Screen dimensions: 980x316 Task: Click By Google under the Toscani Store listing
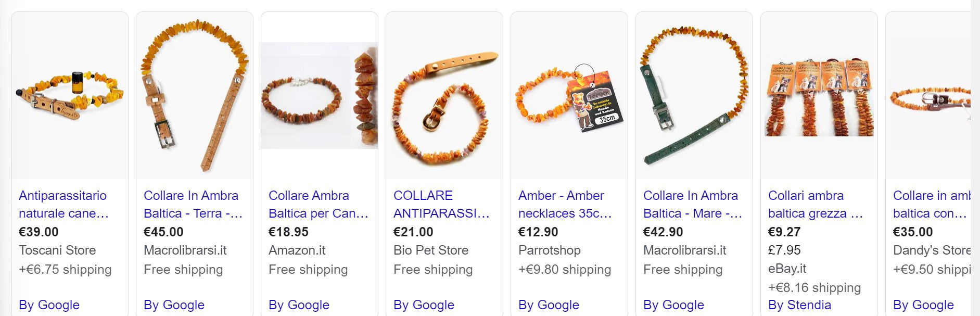pyautogui.click(x=49, y=305)
